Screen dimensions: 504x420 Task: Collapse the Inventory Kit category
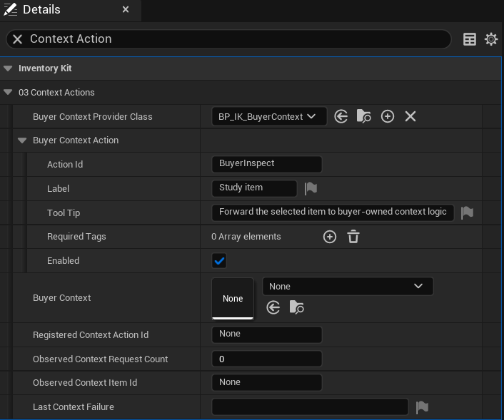[x=8, y=68]
